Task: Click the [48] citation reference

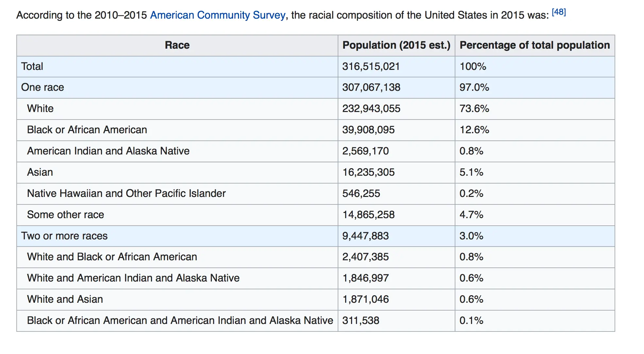Action: pyautogui.click(x=559, y=12)
